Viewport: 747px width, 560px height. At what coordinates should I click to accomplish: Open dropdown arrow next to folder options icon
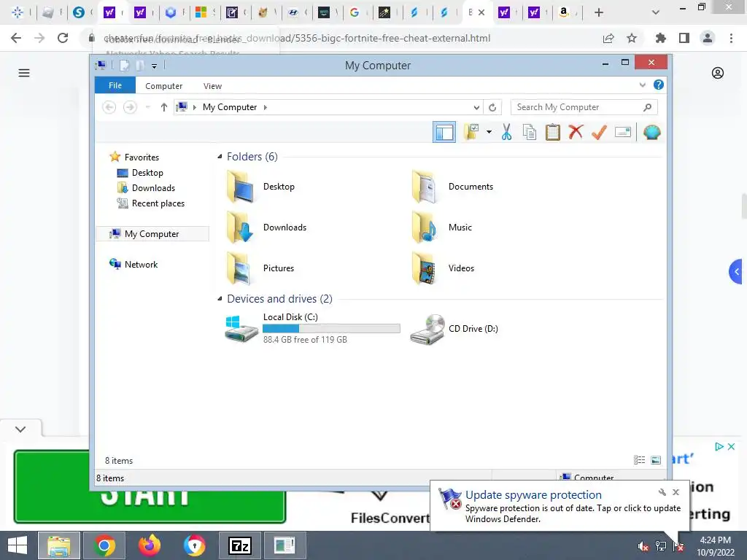pyautogui.click(x=489, y=133)
